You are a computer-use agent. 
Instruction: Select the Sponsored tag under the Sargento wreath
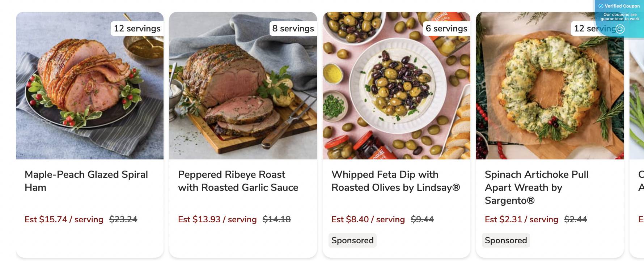click(x=506, y=240)
